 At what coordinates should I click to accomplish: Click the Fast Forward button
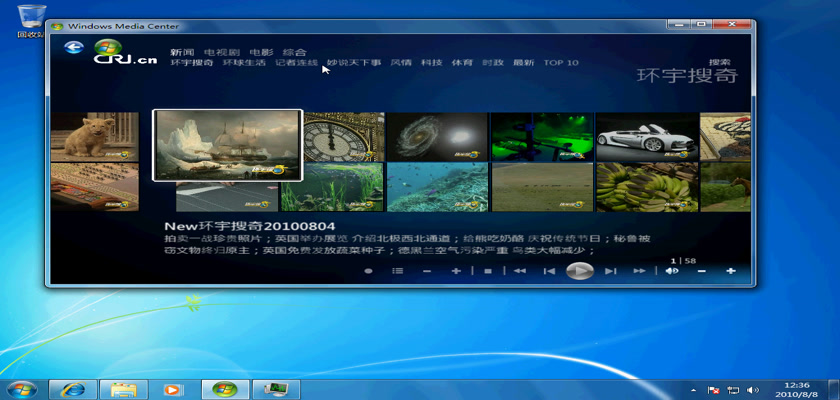tap(639, 271)
